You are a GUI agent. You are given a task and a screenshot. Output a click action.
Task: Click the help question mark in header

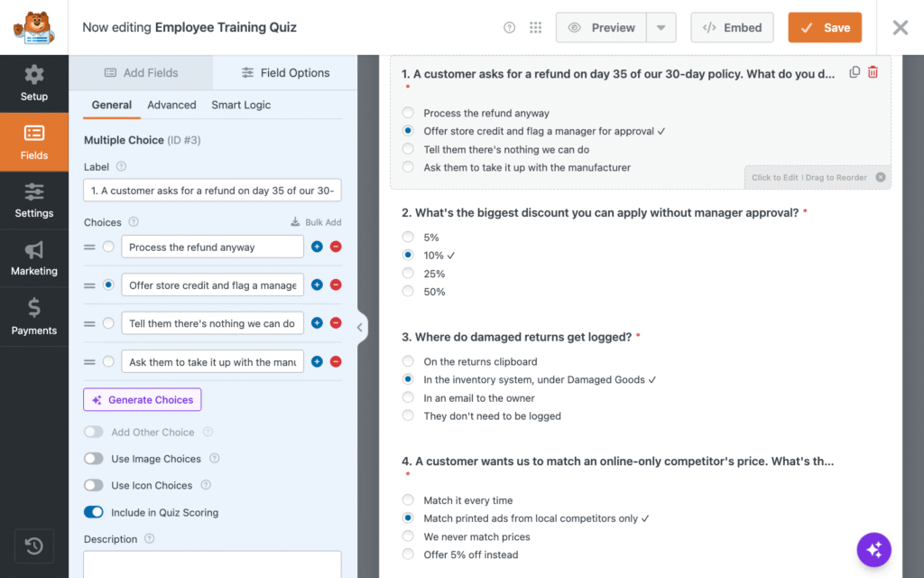[509, 28]
